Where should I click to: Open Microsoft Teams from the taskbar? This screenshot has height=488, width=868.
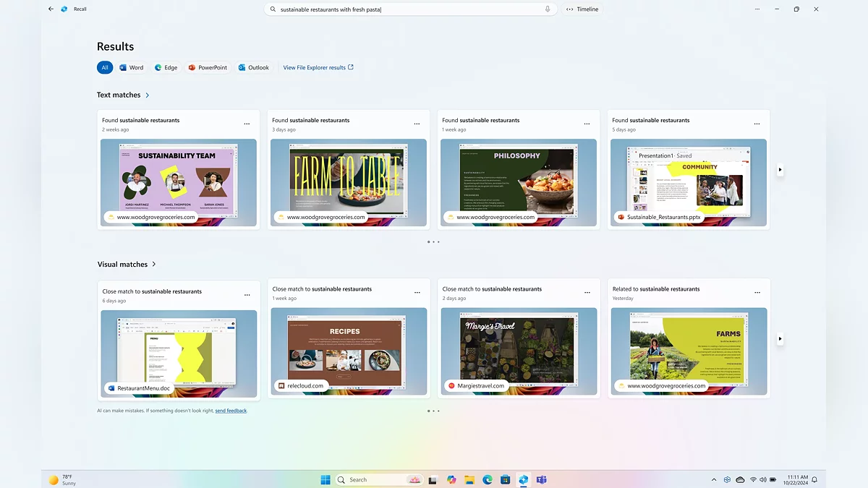[x=541, y=479]
